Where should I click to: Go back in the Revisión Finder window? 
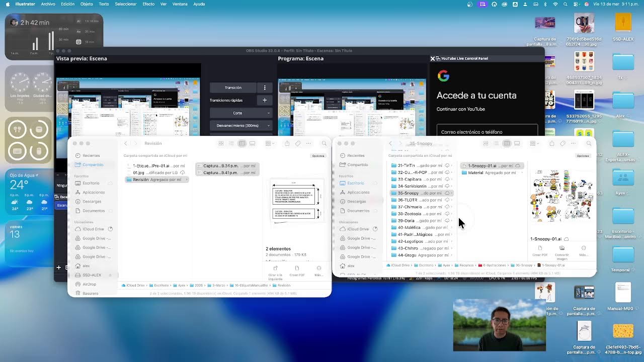tap(126, 143)
